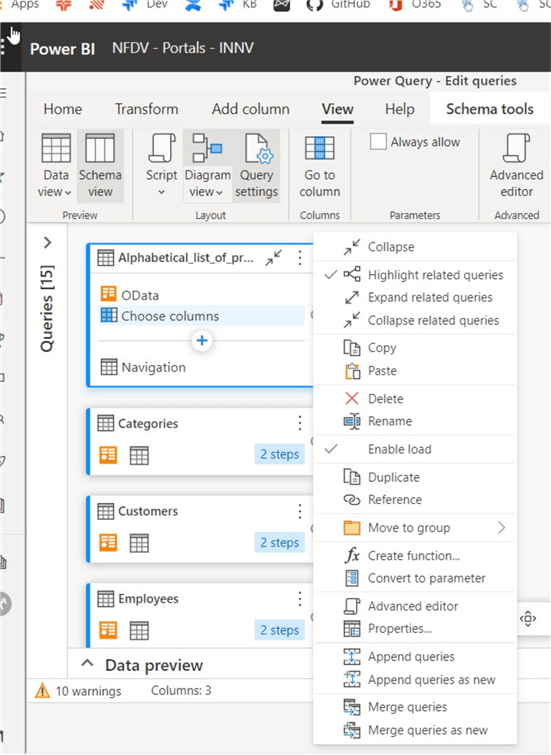Select Copy from context menu
The width and height of the screenshot is (551, 755).
(x=415, y=348)
